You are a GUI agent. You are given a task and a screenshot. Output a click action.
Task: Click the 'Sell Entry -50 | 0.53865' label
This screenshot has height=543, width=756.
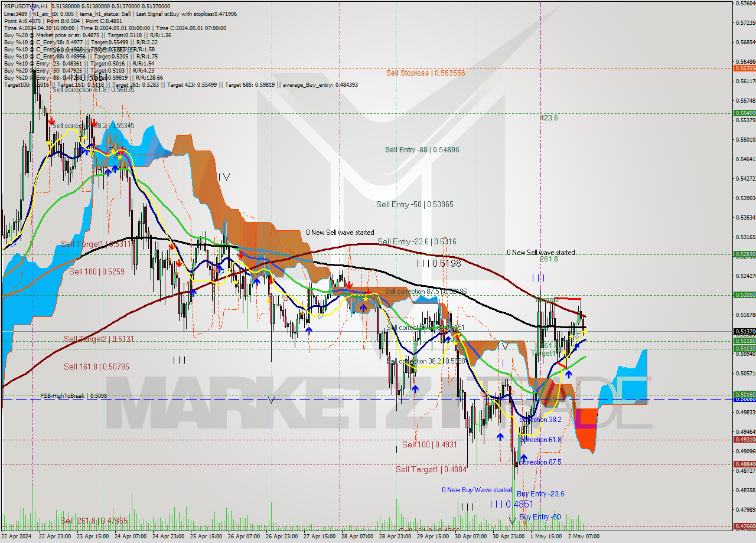pyautogui.click(x=415, y=204)
